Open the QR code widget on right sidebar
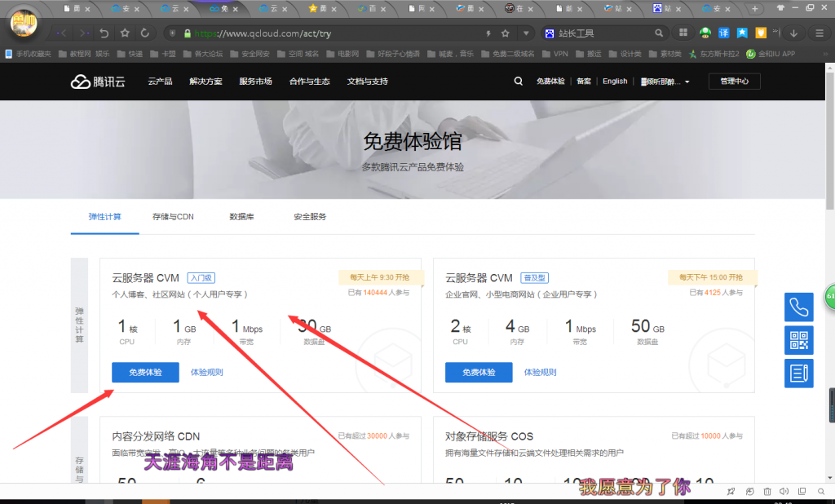835x504 pixels. tap(798, 340)
